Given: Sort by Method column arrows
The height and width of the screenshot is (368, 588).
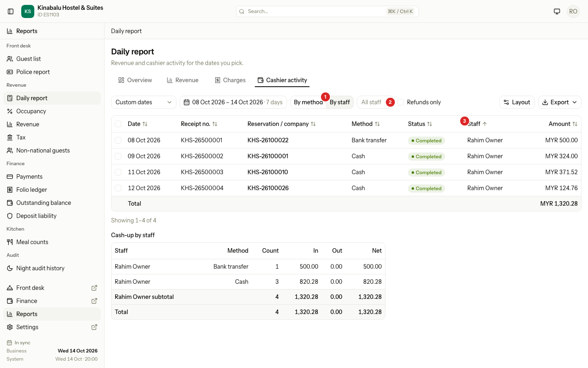Looking at the screenshot, I should [377, 124].
